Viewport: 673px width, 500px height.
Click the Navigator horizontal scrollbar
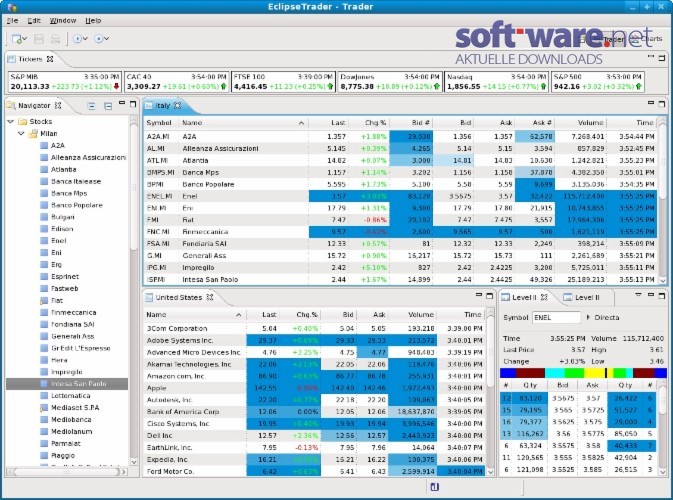(66, 472)
